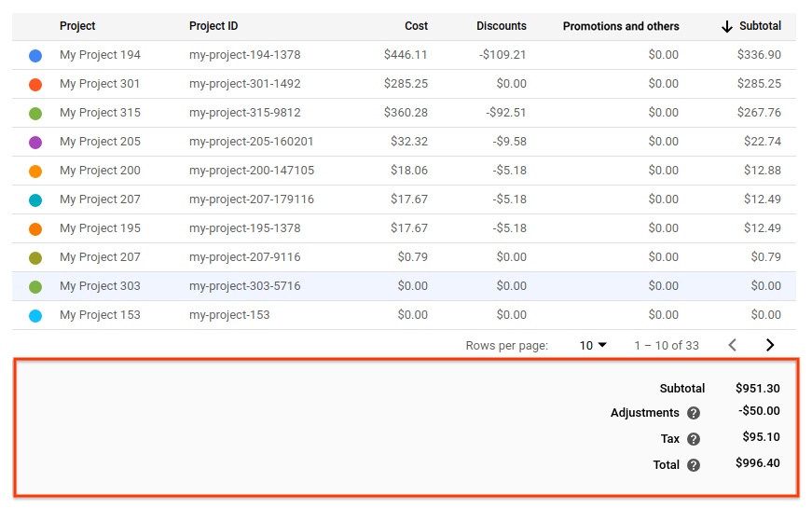Click the 1 – 10 of 33 page indicator

click(x=667, y=345)
